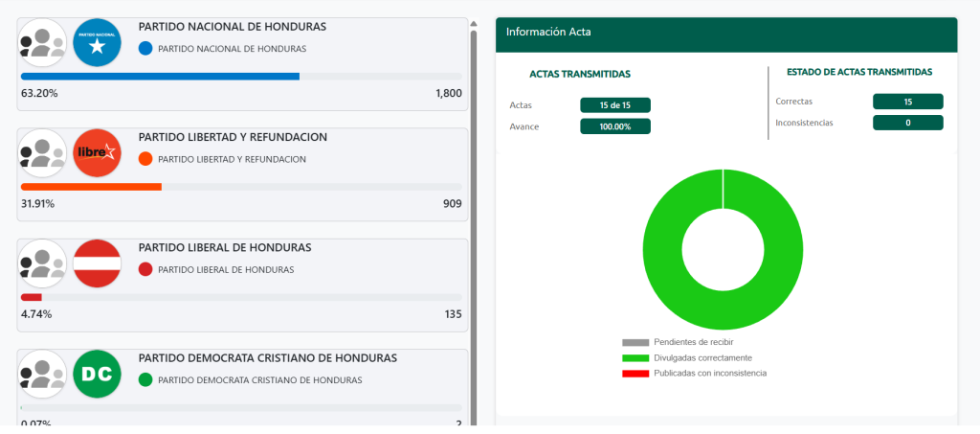
Task: Click the green DC party logo
Action: (97, 374)
